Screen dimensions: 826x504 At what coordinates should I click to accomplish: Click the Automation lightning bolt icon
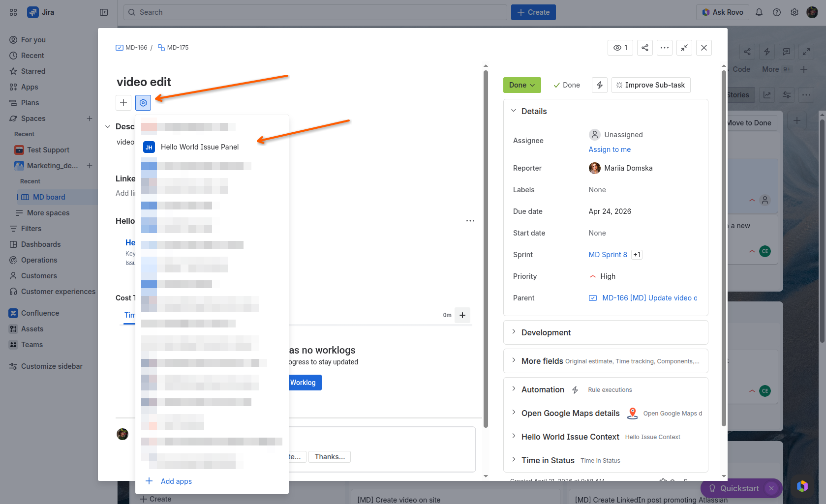pyautogui.click(x=575, y=390)
